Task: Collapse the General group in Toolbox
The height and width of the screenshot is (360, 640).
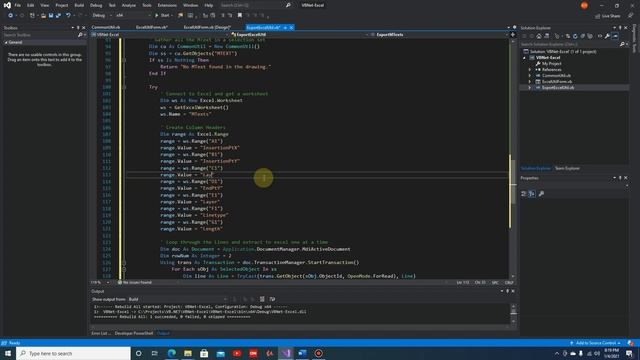Action: [6, 42]
